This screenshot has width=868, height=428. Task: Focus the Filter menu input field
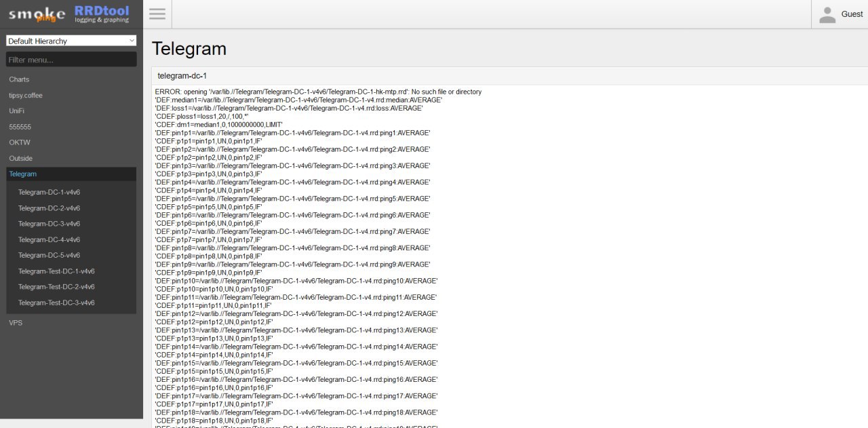71,60
